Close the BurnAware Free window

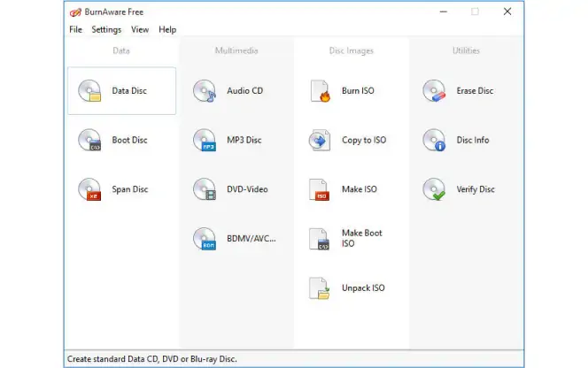(507, 11)
